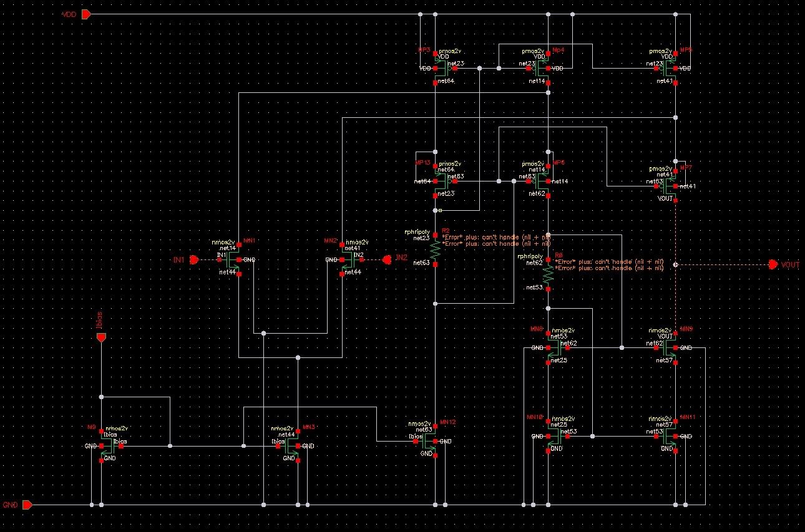Screen dimensions: 805x532
Task: Click the VOUT drain label of MP7
Action: coord(665,198)
